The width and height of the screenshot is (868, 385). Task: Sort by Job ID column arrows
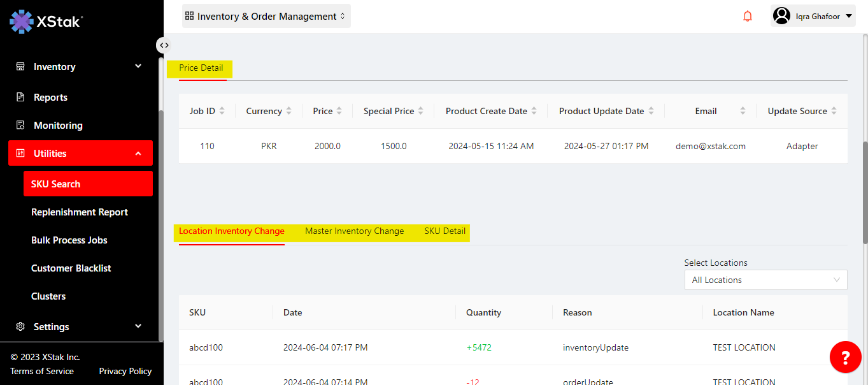(222, 111)
